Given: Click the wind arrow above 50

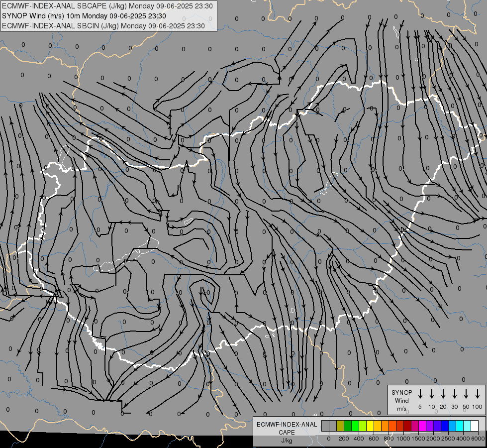Looking at the screenshot, I should (466, 394).
